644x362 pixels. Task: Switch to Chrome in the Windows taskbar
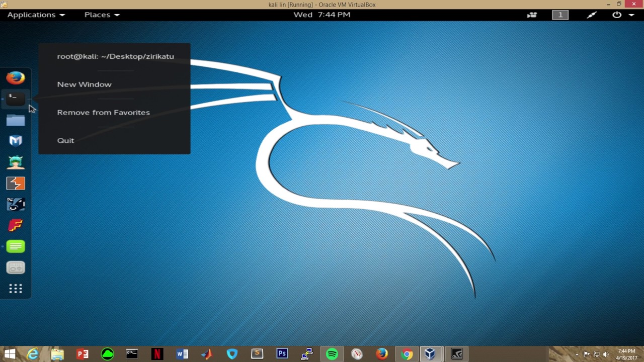pos(407,354)
